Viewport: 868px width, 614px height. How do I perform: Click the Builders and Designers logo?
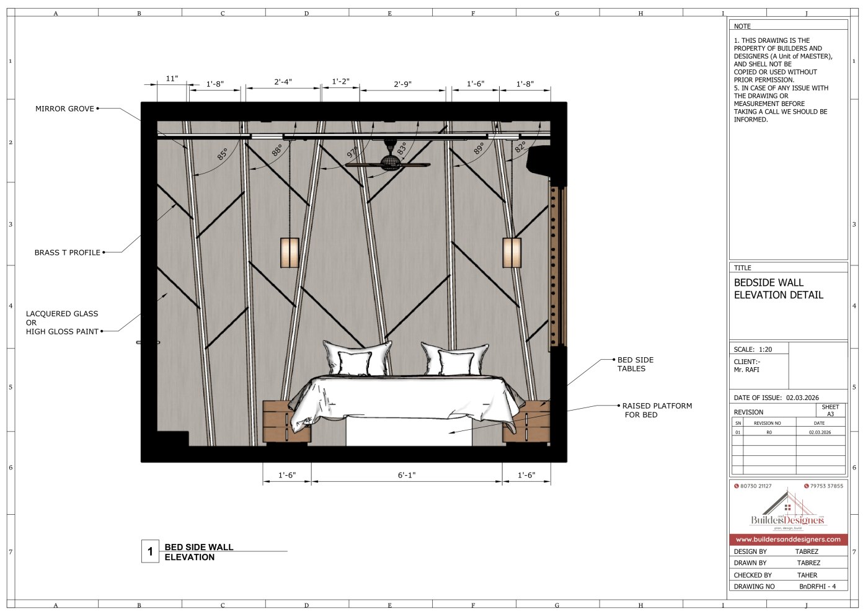(x=788, y=510)
